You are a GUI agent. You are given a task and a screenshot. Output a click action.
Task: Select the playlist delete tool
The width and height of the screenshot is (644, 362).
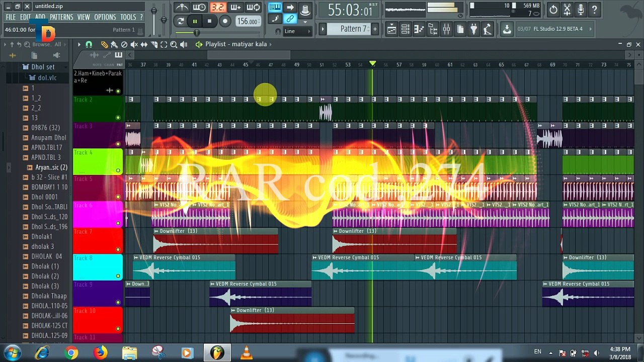124,44
